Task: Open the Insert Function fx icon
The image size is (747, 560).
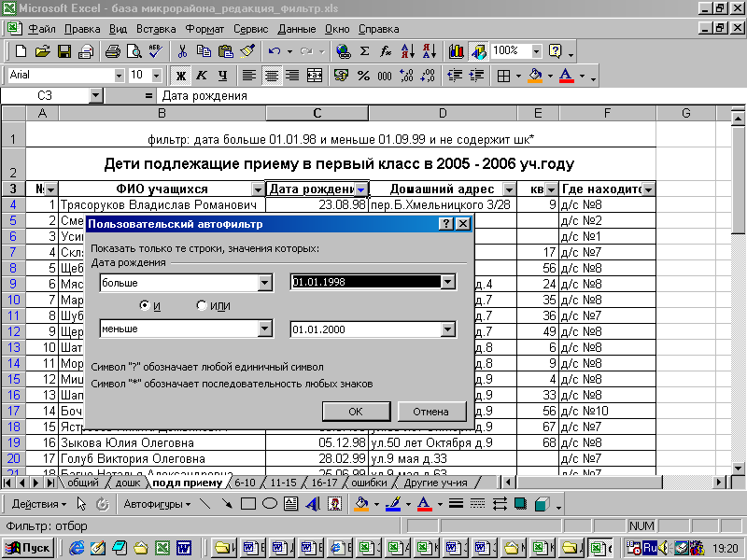Action: tap(386, 51)
